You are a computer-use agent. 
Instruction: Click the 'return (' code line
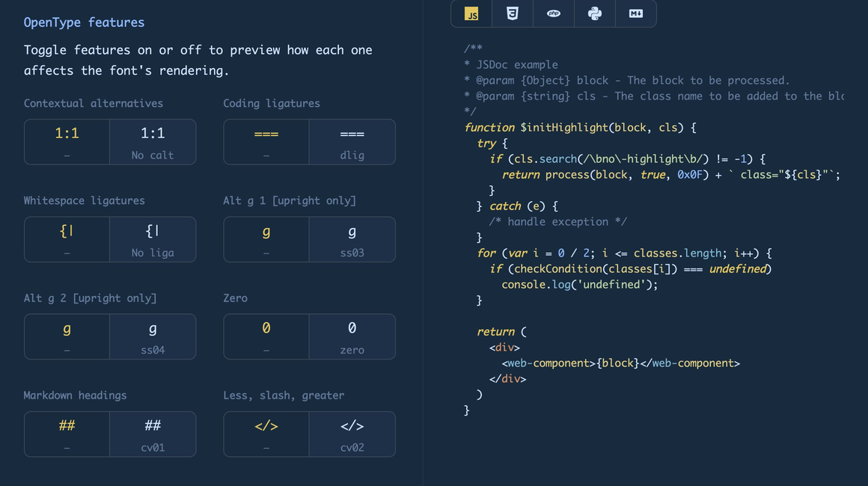tap(501, 332)
